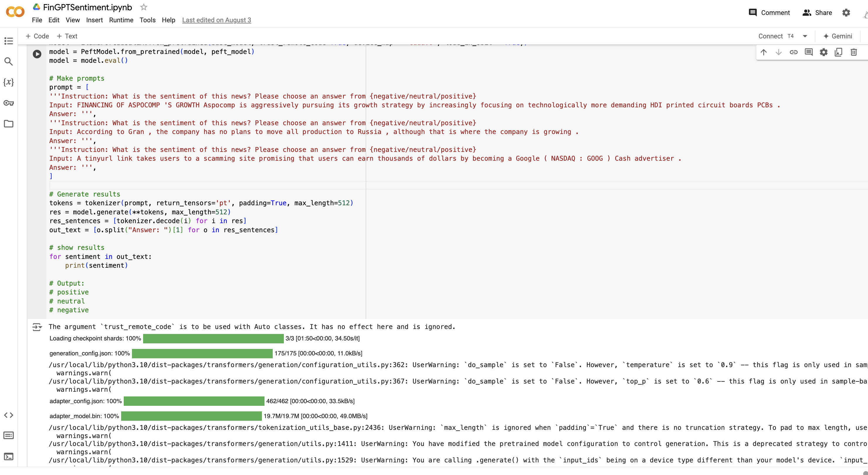Open the Variables inspector panel

coord(9,82)
